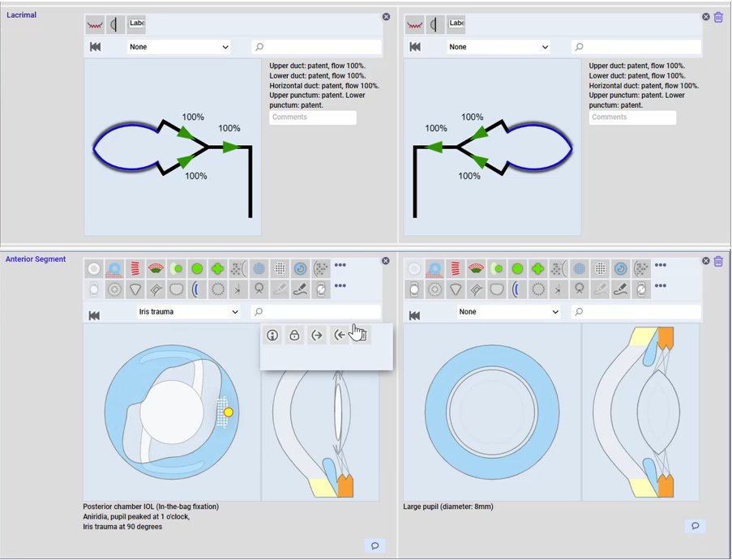Select the red spring icon in Large pupil toolbar
Viewport: 732px width, 560px height.
(x=455, y=268)
